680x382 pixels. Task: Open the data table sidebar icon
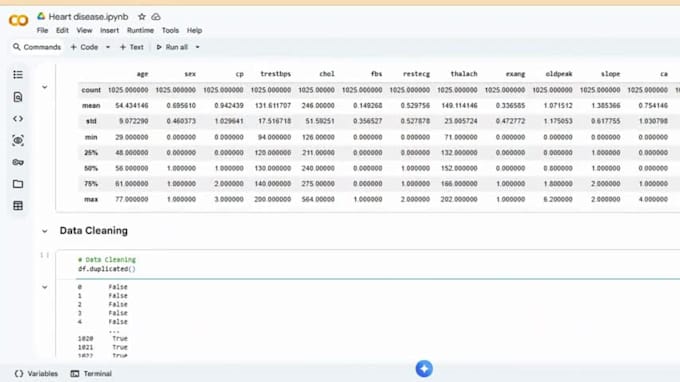pyautogui.click(x=18, y=206)
